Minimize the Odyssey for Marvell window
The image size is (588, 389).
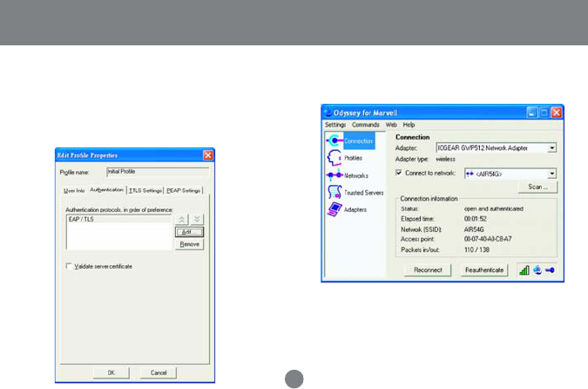(x=531, y=113)
